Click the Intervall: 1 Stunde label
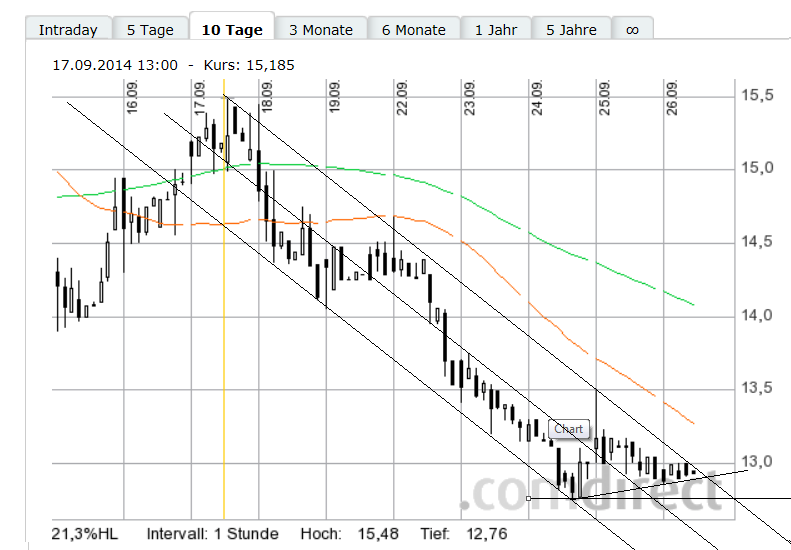 (x=212, y=533)
